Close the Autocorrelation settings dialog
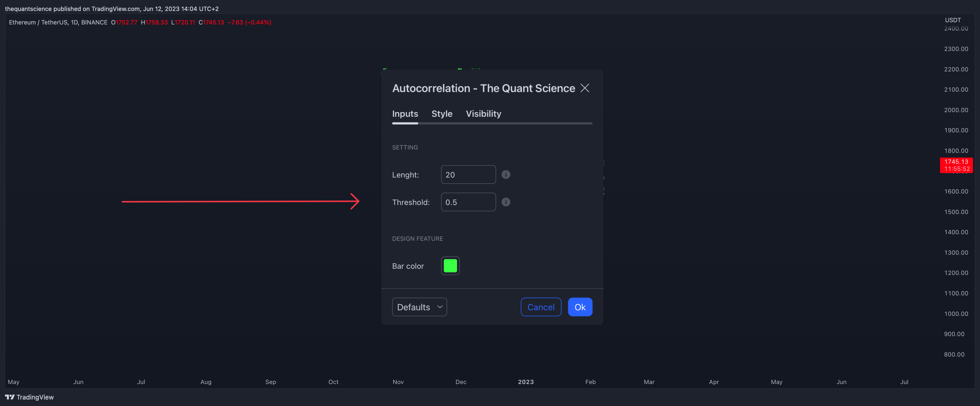980x406 pixels. (585, 88)
